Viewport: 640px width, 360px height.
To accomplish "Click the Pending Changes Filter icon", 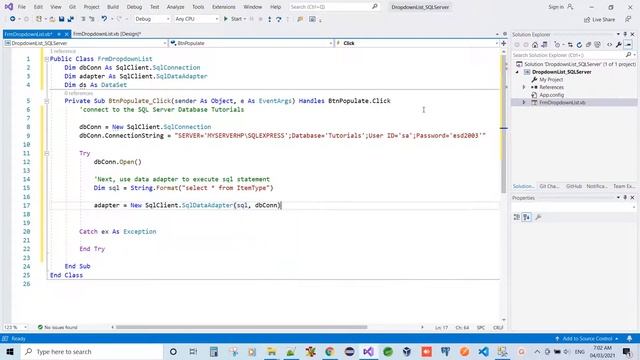I will [x=558, y=44].
